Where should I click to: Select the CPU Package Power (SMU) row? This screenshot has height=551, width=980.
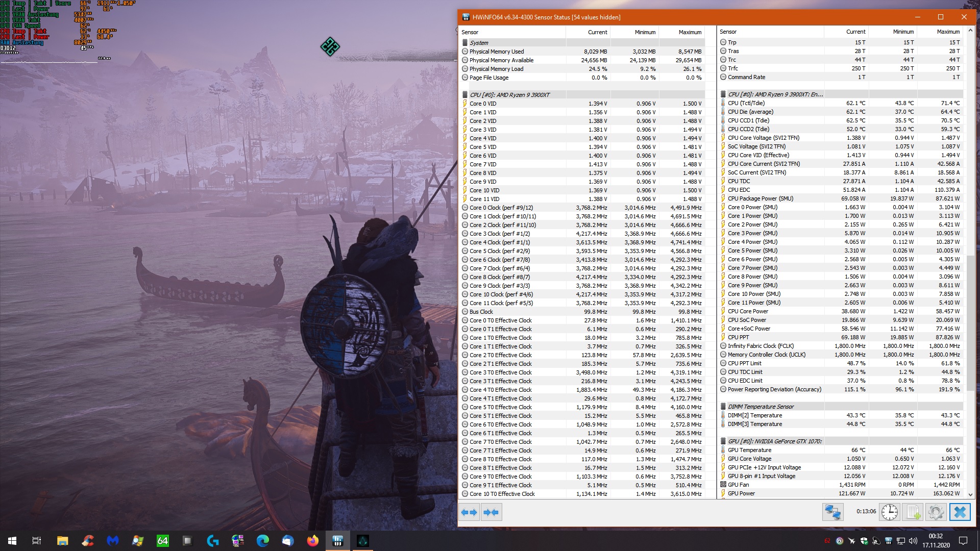(760, 198)
